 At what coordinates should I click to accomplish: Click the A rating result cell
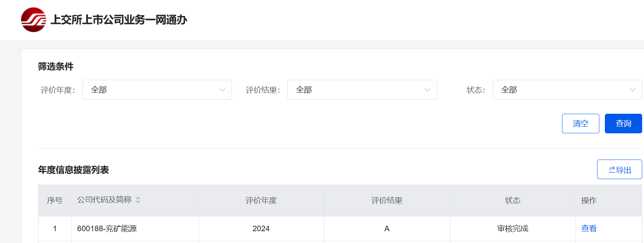point(387,229)
